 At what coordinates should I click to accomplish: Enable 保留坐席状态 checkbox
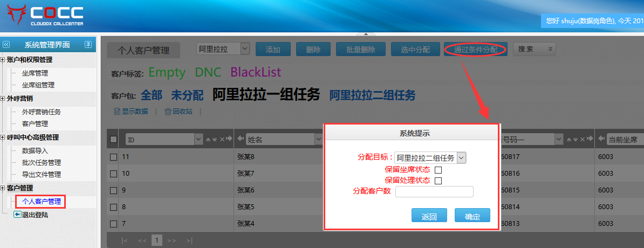coord(438,170)
